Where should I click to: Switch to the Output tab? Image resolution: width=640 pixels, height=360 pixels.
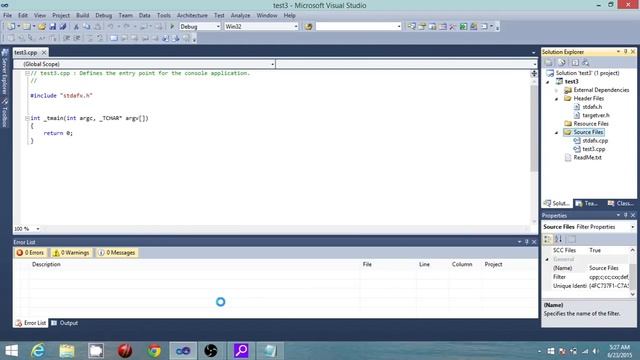(64, 323)
